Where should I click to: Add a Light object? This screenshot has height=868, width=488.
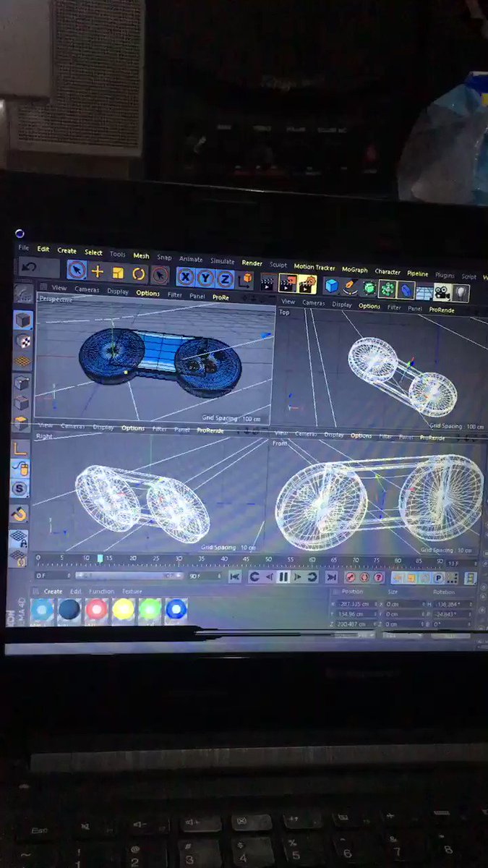(x=461, y=293)
